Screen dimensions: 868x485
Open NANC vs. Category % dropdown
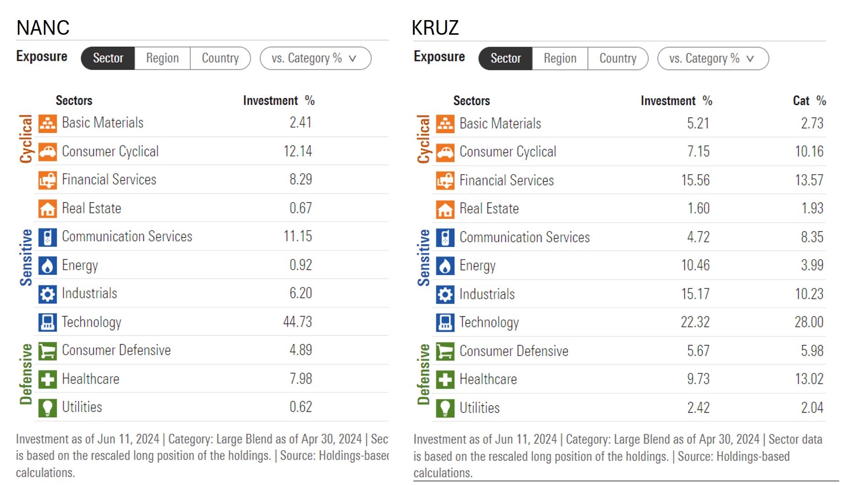[x=315, y=58]
